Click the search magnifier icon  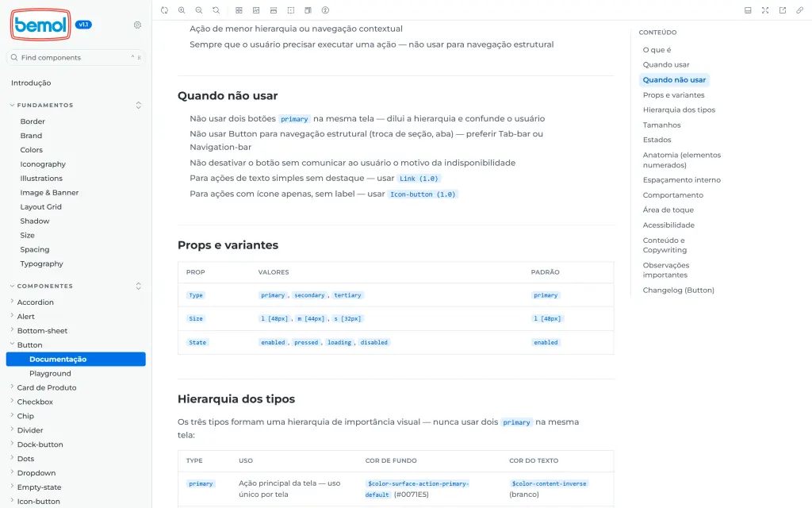click(14, 57)
